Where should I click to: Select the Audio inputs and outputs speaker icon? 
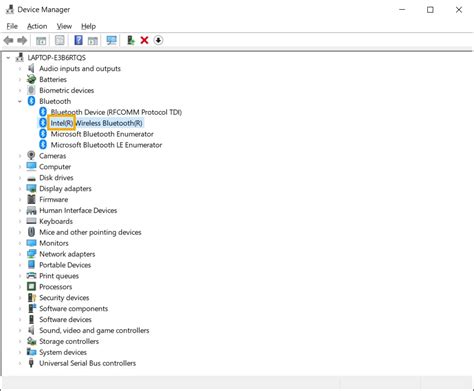click(x=31, y=68)
